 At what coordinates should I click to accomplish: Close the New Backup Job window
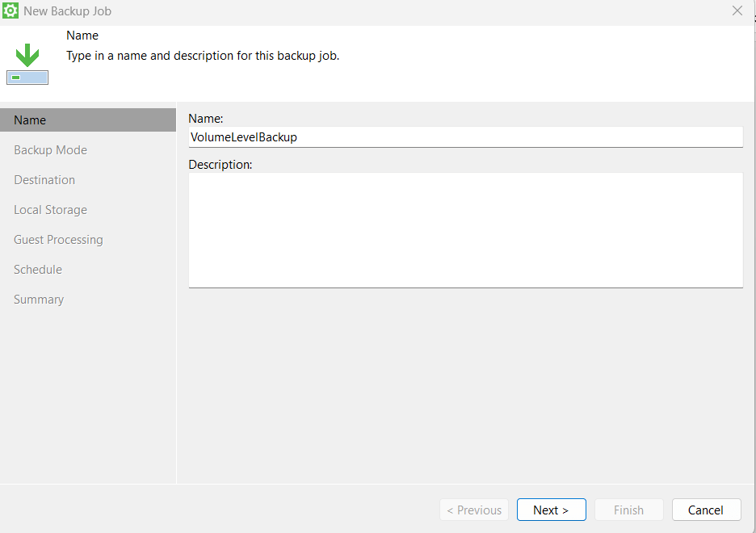[x=737, y=11]
